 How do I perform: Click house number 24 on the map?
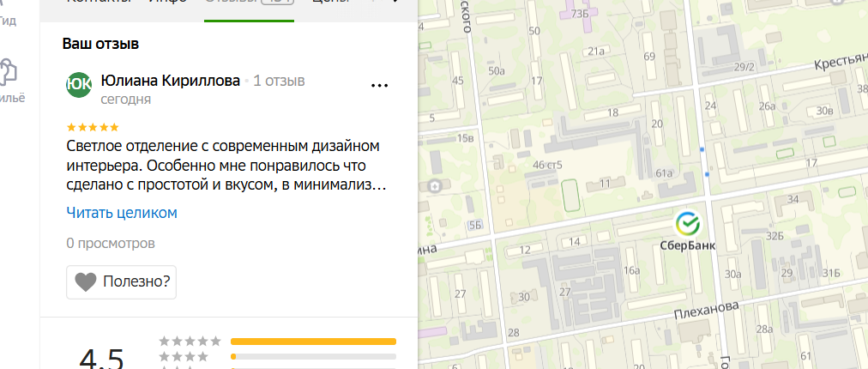(x=711, y=106)
